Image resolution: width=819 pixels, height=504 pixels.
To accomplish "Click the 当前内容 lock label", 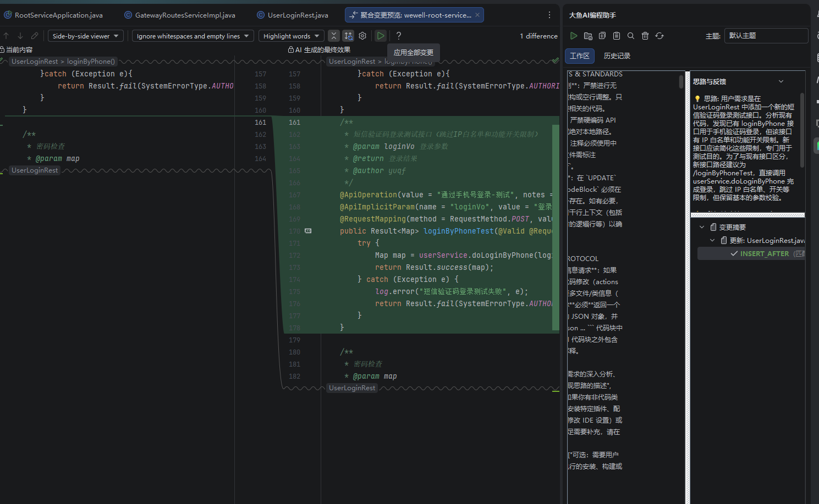I will (x=17, y=50).
